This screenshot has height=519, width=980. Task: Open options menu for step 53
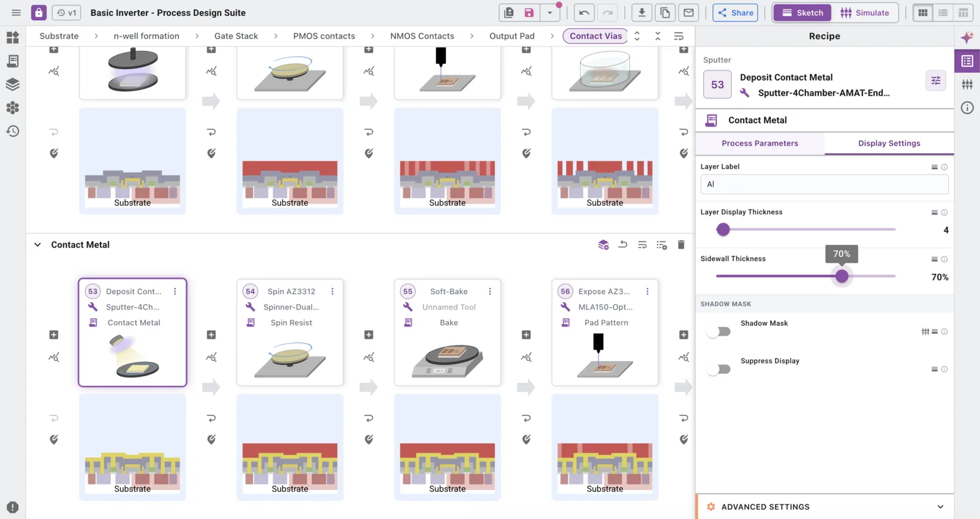175,292
